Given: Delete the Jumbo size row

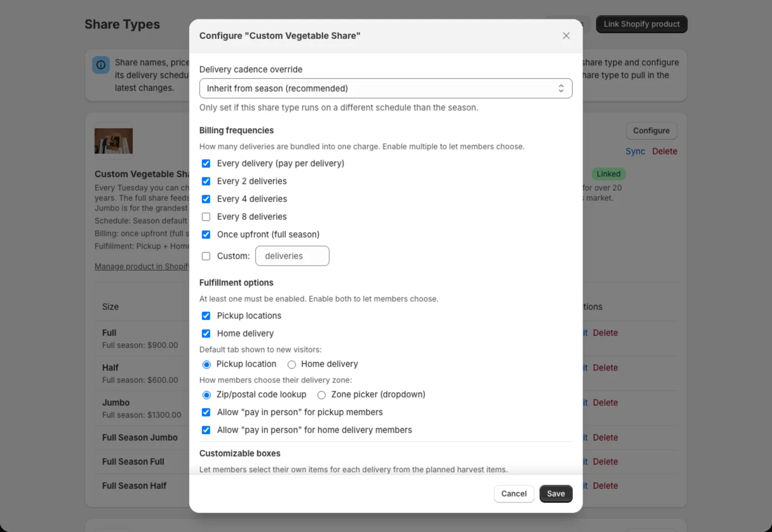Looking at the screenshot, I should tap(605, 403).
